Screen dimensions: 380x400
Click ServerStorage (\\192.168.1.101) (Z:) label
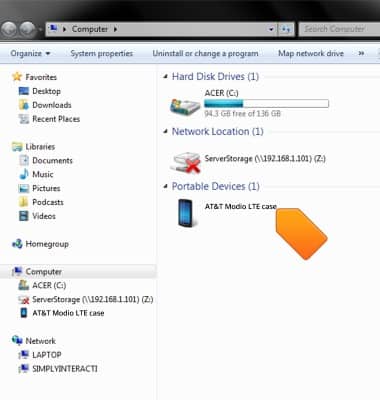265,159
